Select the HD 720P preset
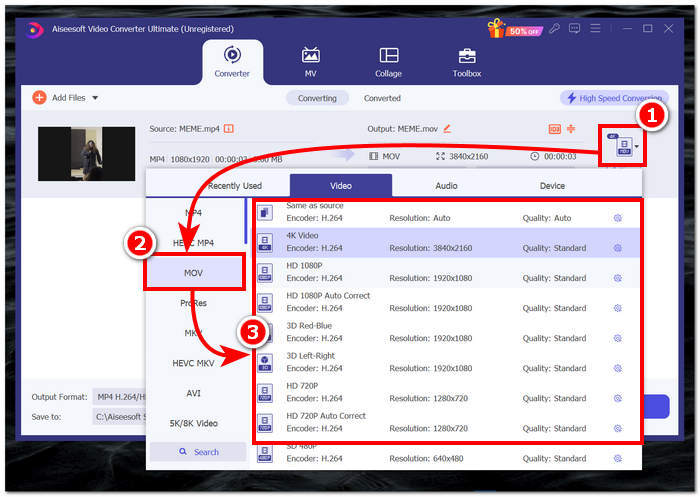The width and height of the screenshot is (700, 497). pos(448,393)
